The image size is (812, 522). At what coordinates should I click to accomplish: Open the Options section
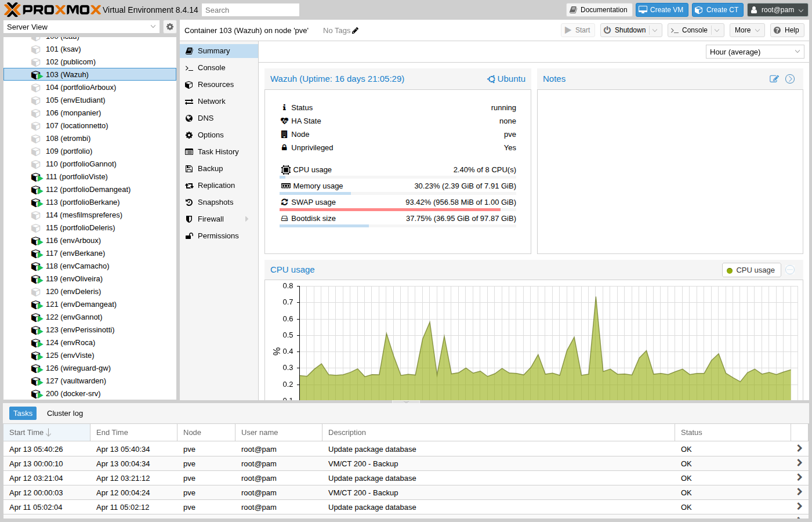219,135
